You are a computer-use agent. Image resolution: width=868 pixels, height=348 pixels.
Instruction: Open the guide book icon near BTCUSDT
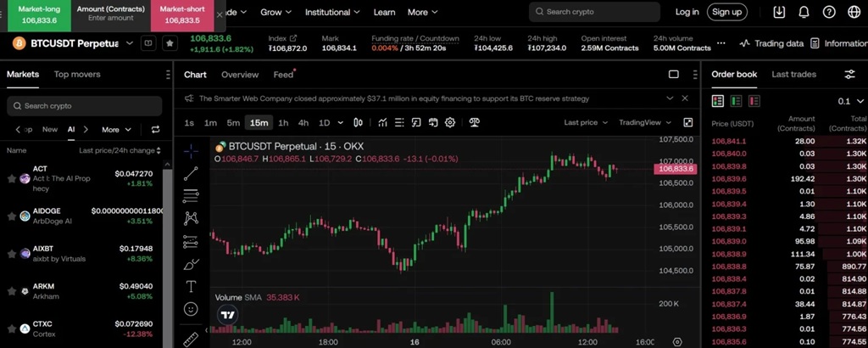(148, 43)
